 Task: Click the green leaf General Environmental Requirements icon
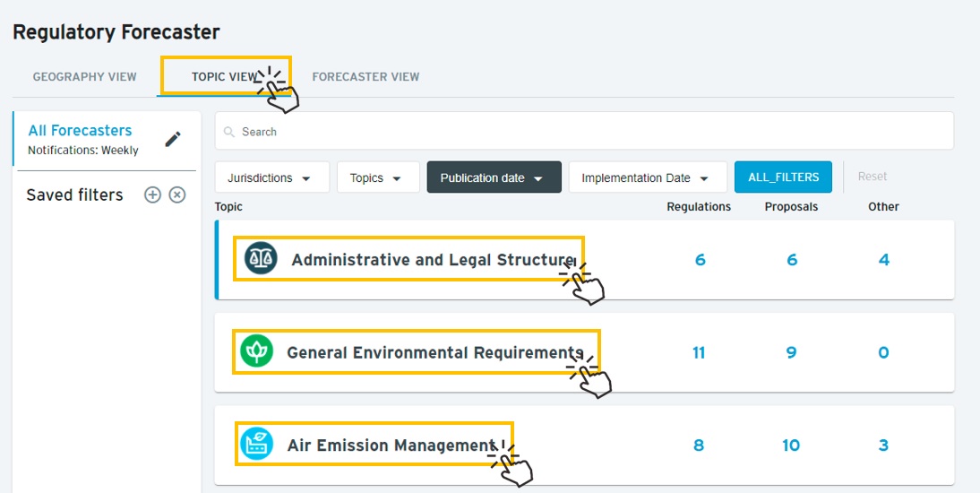(x=257, y=351)
